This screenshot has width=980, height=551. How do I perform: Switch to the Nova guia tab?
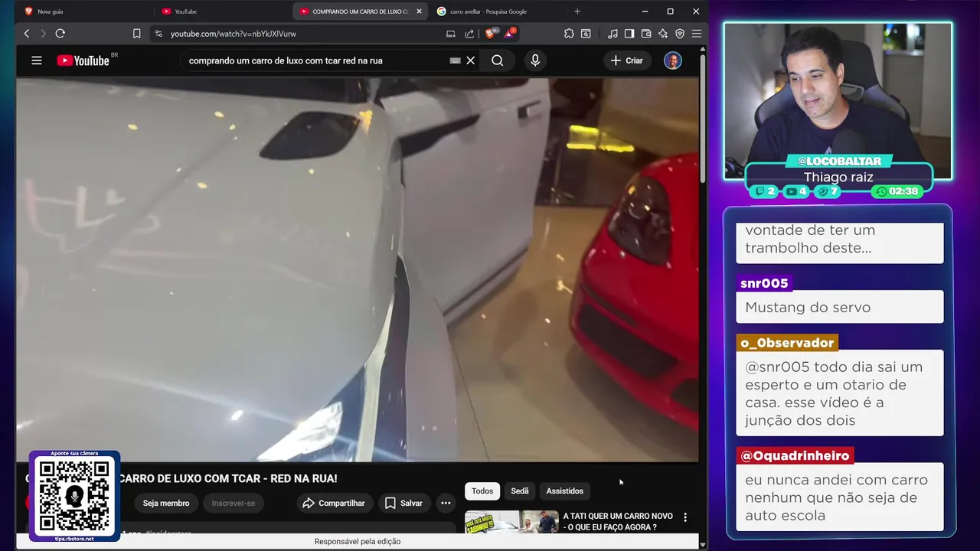pyautogui.click(x=84, y=11)
